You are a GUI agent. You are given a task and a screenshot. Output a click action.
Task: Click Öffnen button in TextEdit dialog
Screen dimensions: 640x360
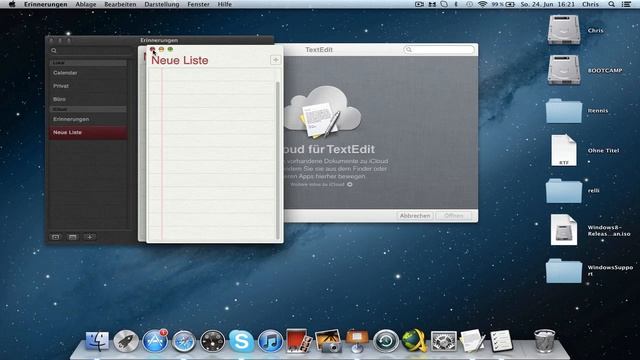click(453, 216)
